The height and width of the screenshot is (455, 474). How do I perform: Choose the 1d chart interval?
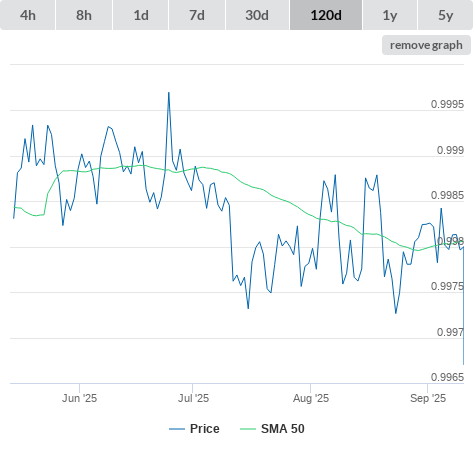point(141,15)
